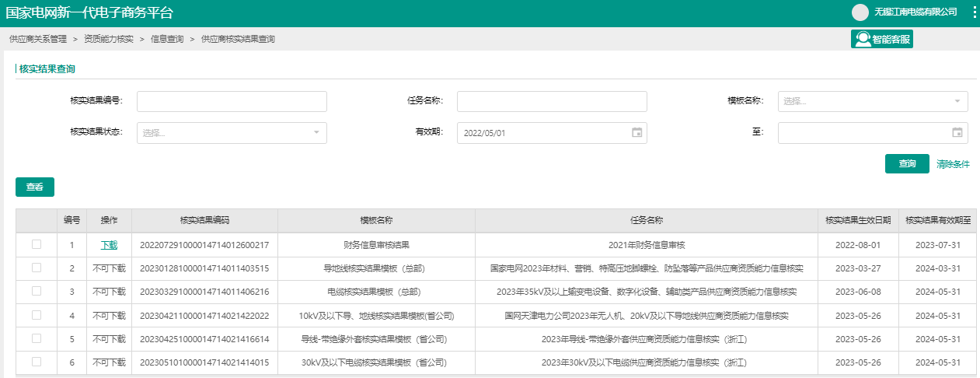Click the 核实结果有效期至 column header

(938, 220)
